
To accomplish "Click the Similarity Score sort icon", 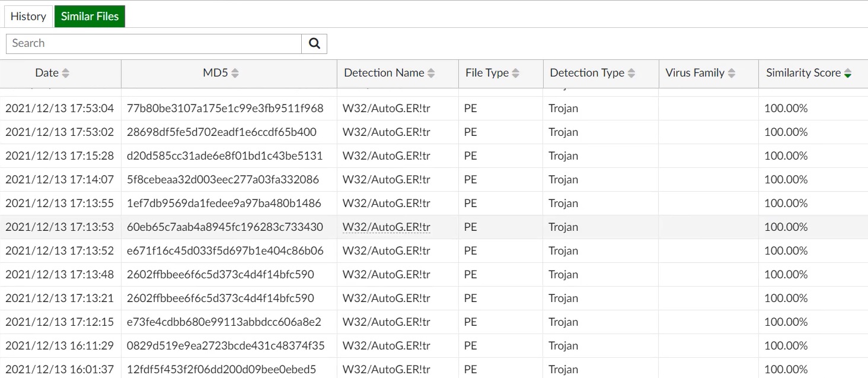I will 848,73.
